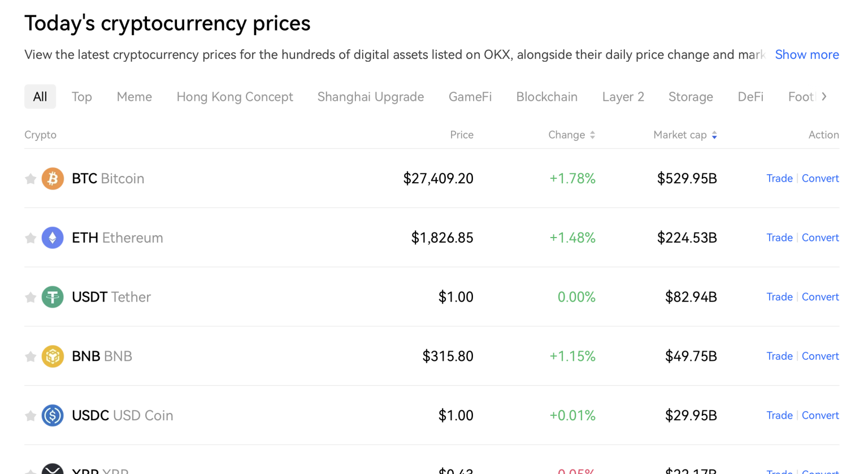Select the Hong Kong Concept filter
868x474 pixels.
235,96
